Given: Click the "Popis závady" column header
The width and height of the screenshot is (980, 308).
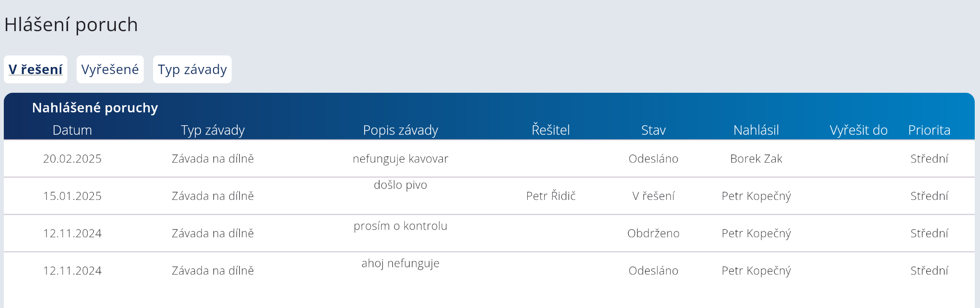Looking at the screenshot, I should click(401, 130).
